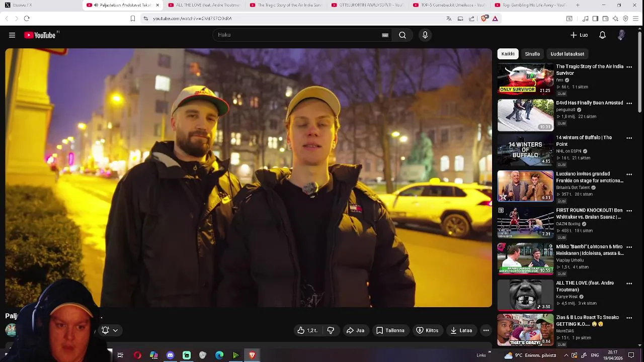Screen dimensions: 644x362
Task: Open the YouTube hamburger guide menu
Action: pos(12,35)
